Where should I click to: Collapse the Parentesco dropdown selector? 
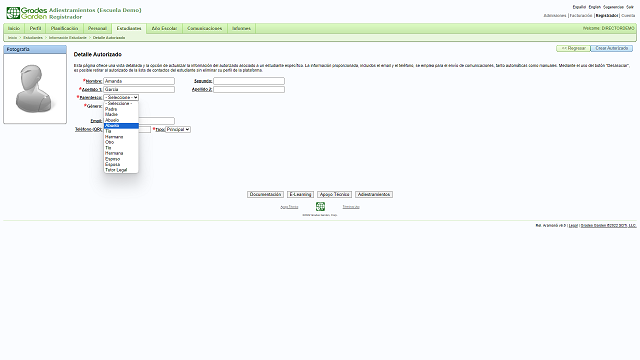tap(121, 98)
